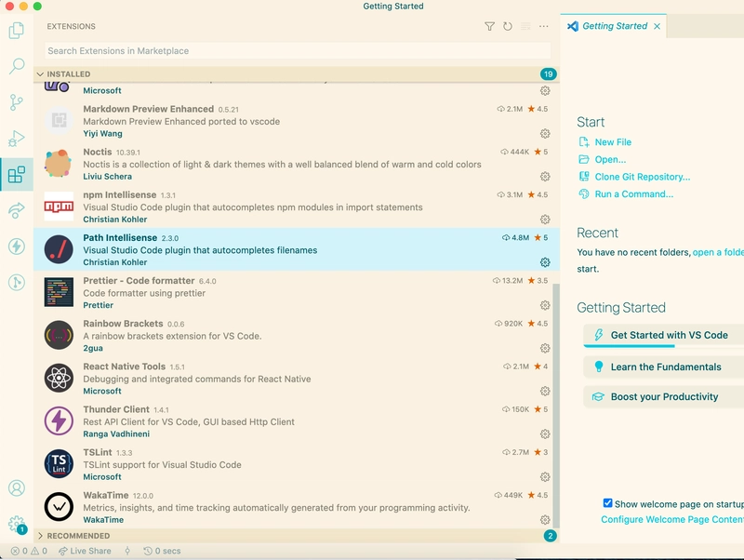Open gear menu for TSLint extension
Image resolution: width=744 pixels, height=560 pixels.
coord(545,477)
